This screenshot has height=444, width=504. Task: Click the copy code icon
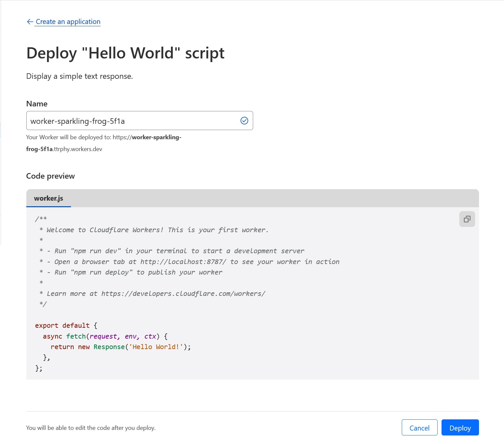(x=467, y=219)
